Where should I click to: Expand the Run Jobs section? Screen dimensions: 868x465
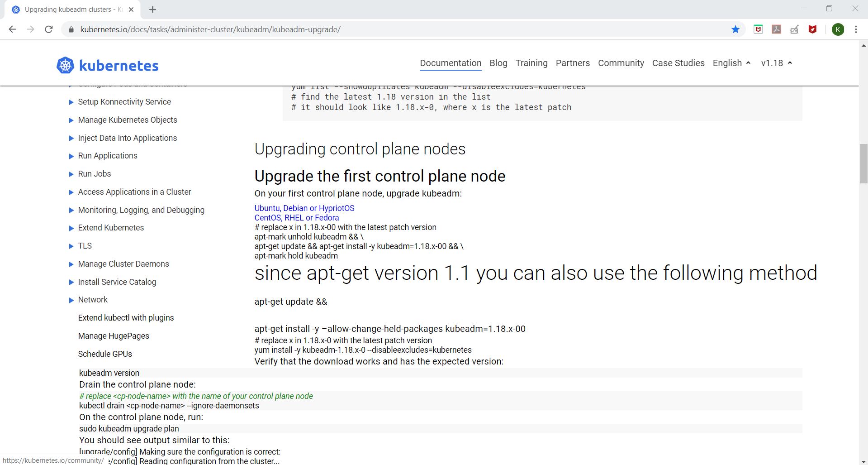[x=71, y=174]
